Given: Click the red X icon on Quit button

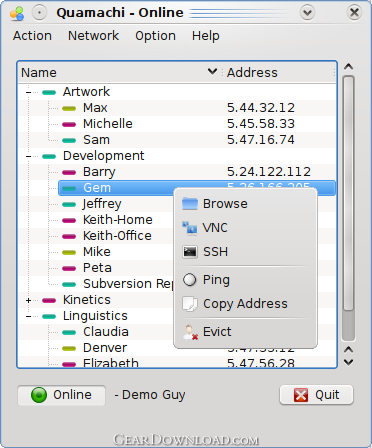Looking at the screenshot, I should (x=301, y=395).
